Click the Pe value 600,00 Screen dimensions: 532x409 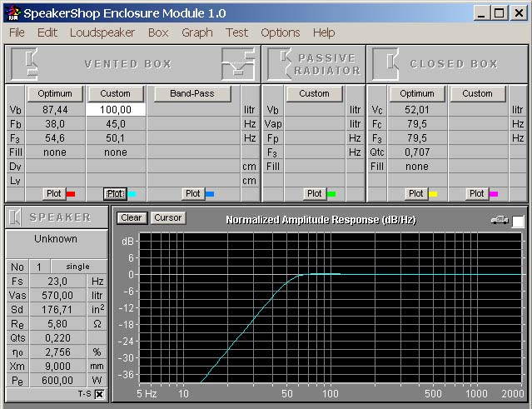pos(57,381)
